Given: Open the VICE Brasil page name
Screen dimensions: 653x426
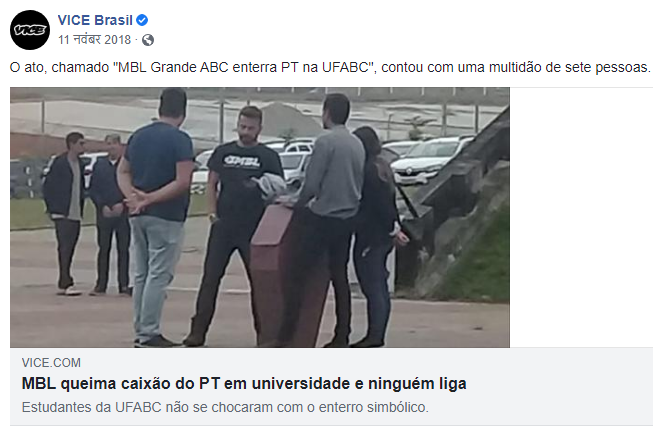Looking at the screenshot, I should pos(95,20).
